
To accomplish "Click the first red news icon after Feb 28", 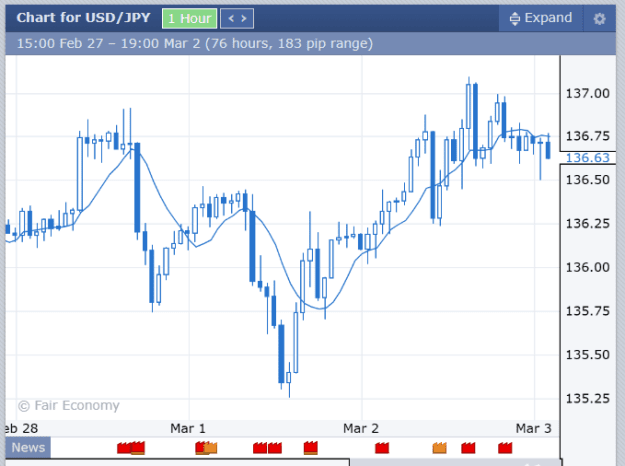I will click(124, 448).
